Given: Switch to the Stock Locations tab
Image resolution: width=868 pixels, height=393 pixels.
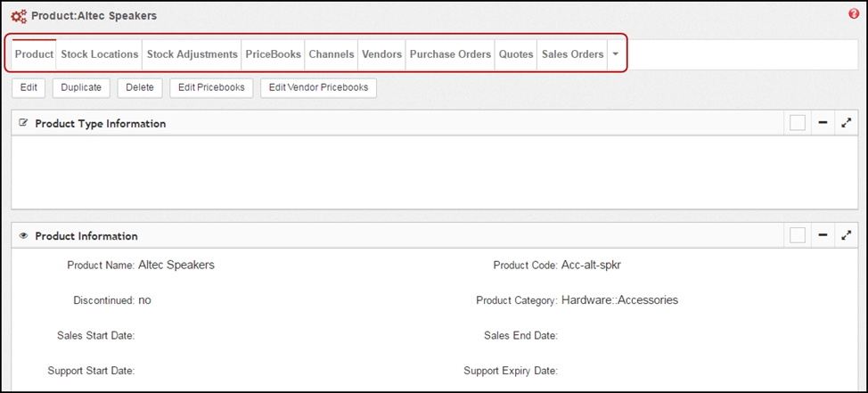Looking at the screenshot, I should (x=99, y=54).
